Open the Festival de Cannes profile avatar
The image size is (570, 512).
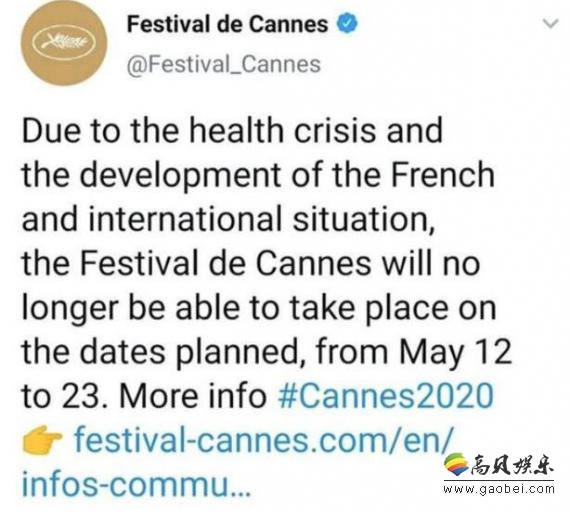tap(64, 43)
